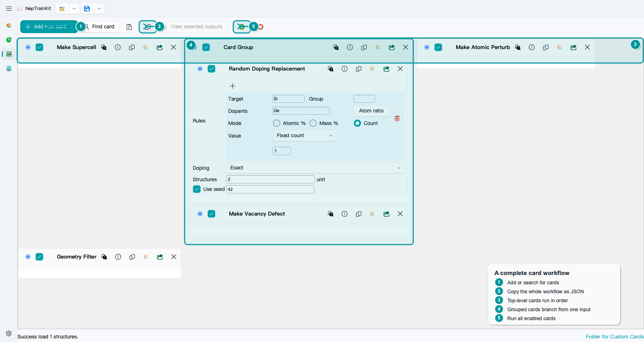
Task: Select the Atomic % mode radio
Action: (277, 123)
